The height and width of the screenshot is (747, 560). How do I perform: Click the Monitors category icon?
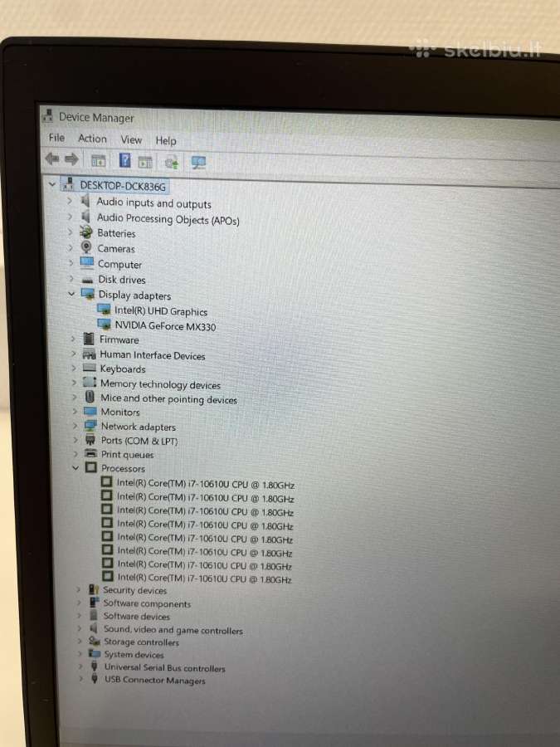coord(90,411)
